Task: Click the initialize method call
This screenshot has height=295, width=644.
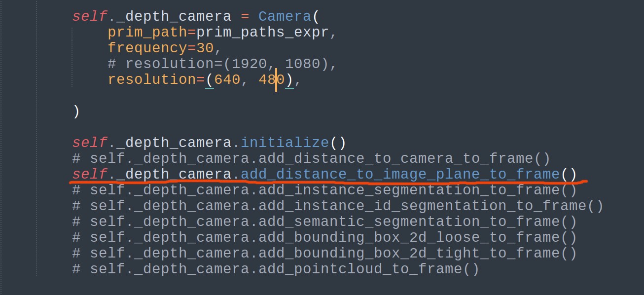Action: point(285,143)
